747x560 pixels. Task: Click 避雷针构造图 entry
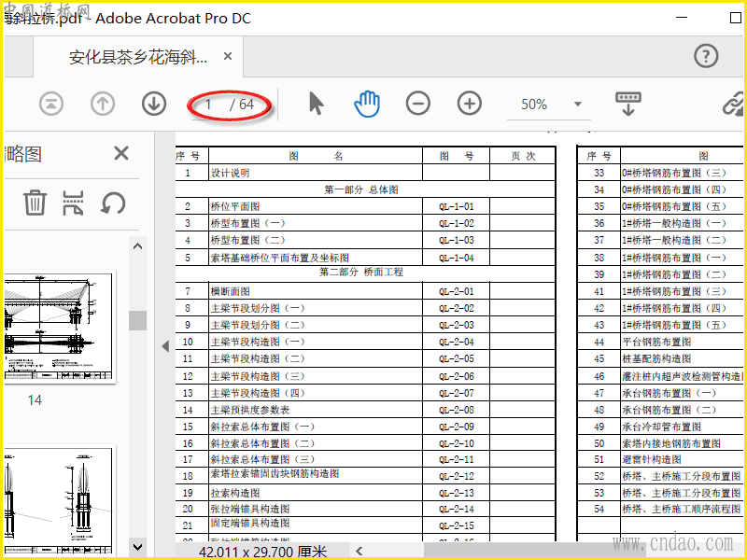(652, 459)
